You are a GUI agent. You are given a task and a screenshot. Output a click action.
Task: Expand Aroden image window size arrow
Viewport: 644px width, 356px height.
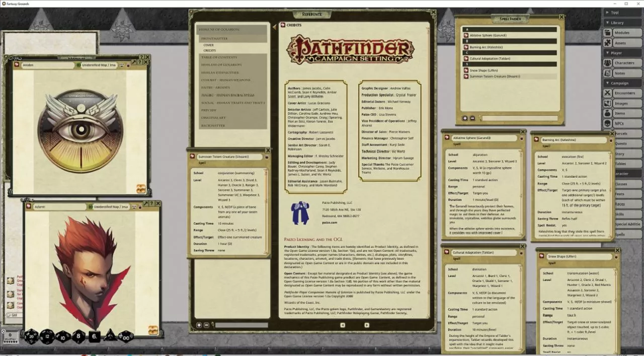pos(135,62)
